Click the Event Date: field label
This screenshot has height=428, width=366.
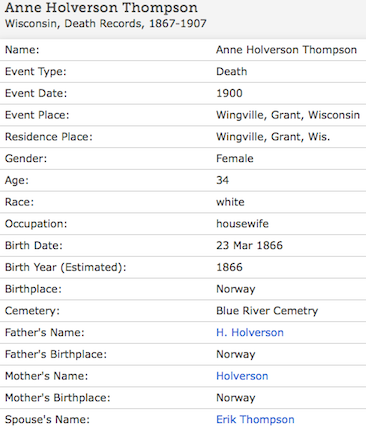tap(36, 93)
